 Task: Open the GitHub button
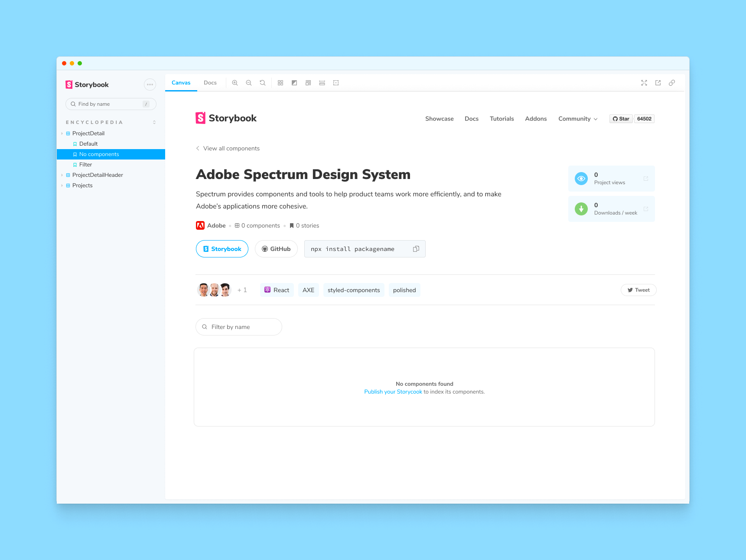tap(276, 249)
